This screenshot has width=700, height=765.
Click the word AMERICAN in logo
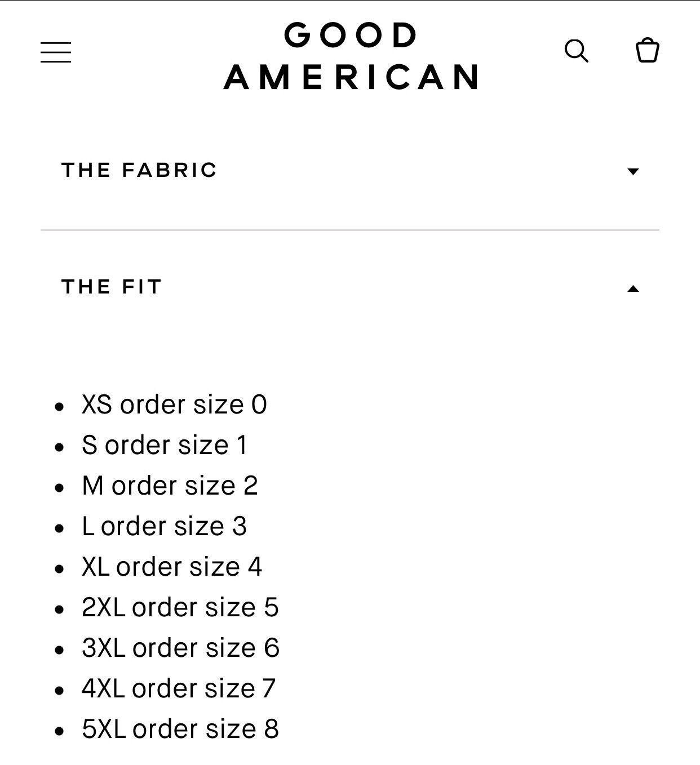(x=351, y=77)
